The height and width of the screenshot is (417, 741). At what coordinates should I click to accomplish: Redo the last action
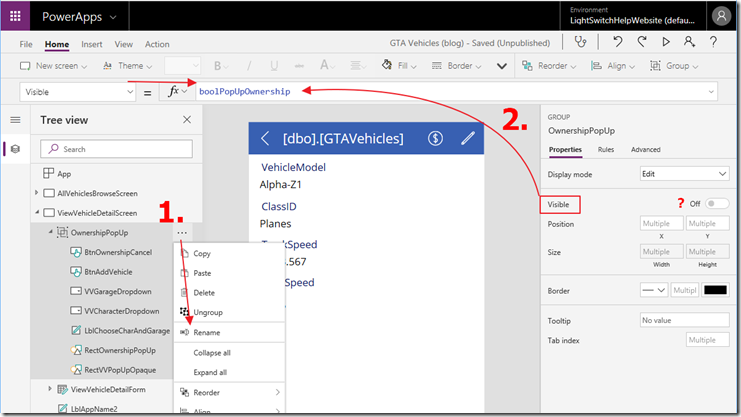[x=641, y=42]
